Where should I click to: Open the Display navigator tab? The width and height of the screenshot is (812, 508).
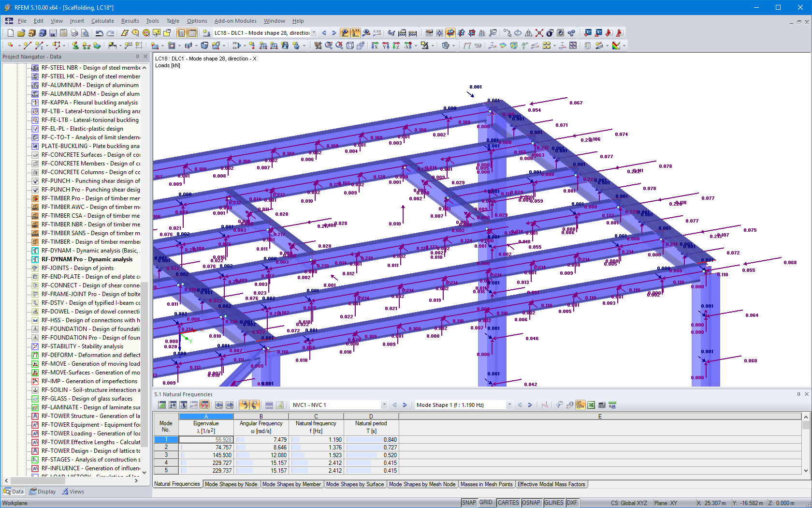(x=43, y=492)
